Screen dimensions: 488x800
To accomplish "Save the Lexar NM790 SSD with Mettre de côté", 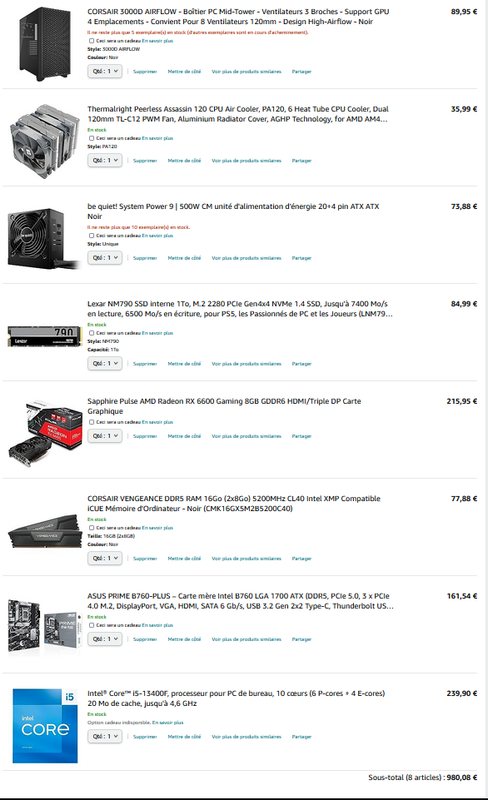I will pos(184,364).
